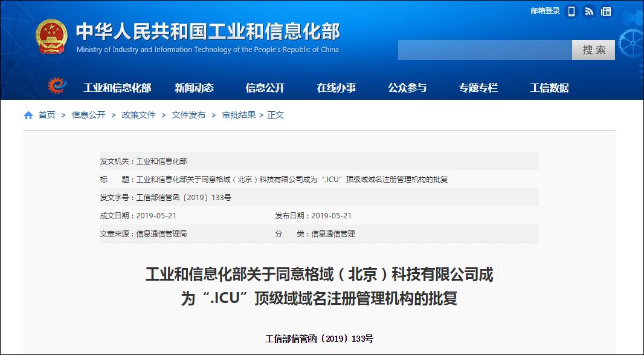Open the 邮箱登录 mailbox login link
This screenshot has height=355, width=644.
[x=545, y=11]
